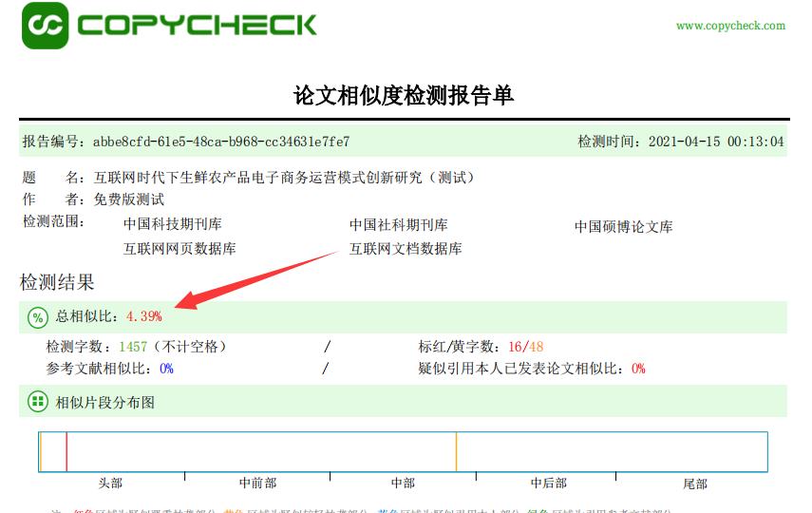
Task: Click the report number abbe8cfd text
Action: [x=221, y=142]
